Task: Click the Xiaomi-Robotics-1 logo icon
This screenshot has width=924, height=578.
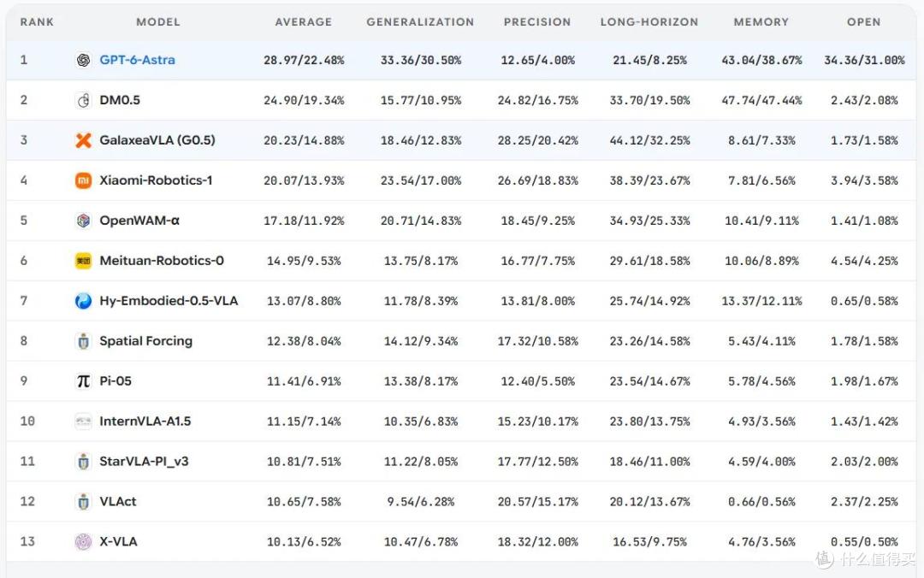Action: click(x=83, y=180)
